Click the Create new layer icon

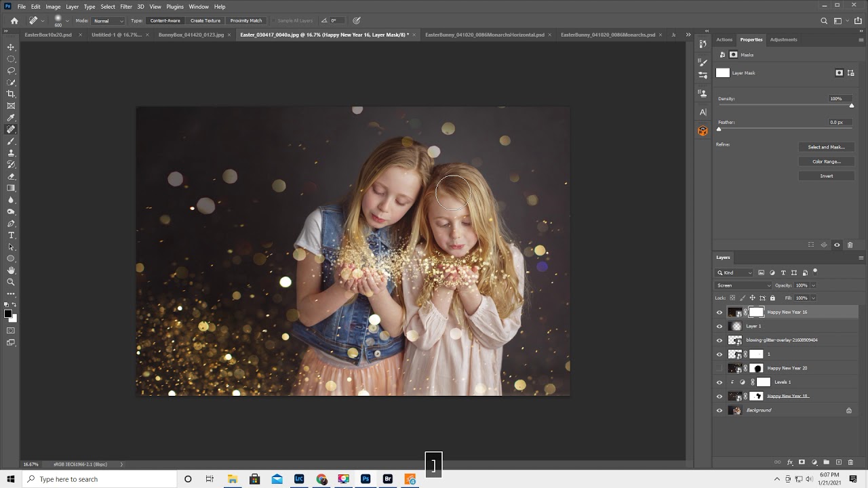point(839,462)
